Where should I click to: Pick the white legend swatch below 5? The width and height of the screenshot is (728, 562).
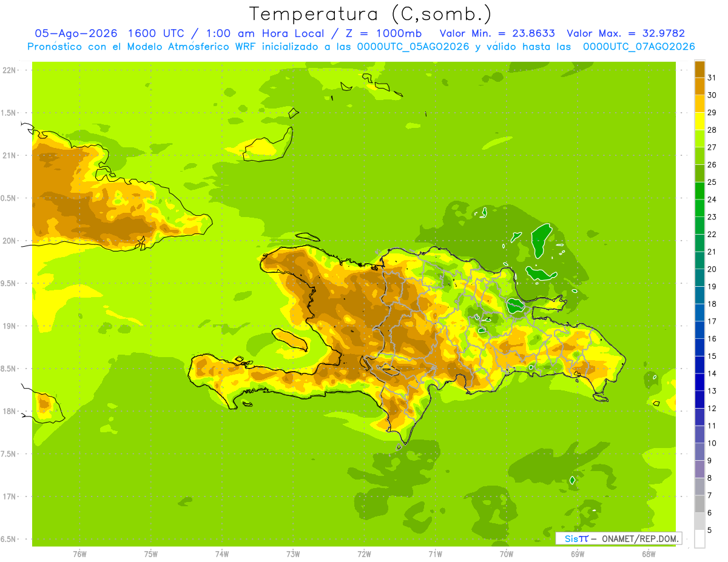pyautogui.click(x=699, y=538)
